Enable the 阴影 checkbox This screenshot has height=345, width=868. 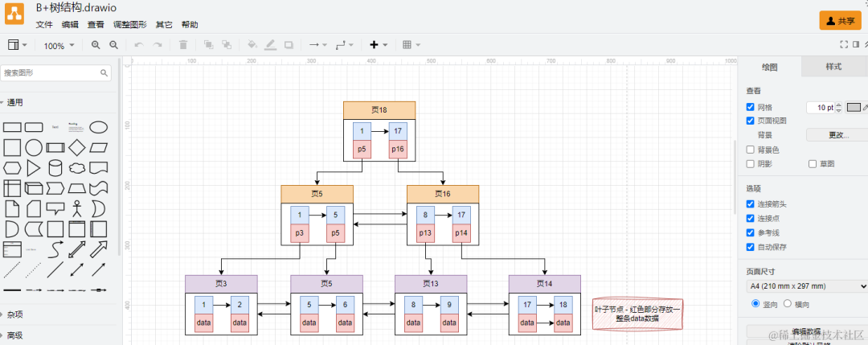(750, 163)
